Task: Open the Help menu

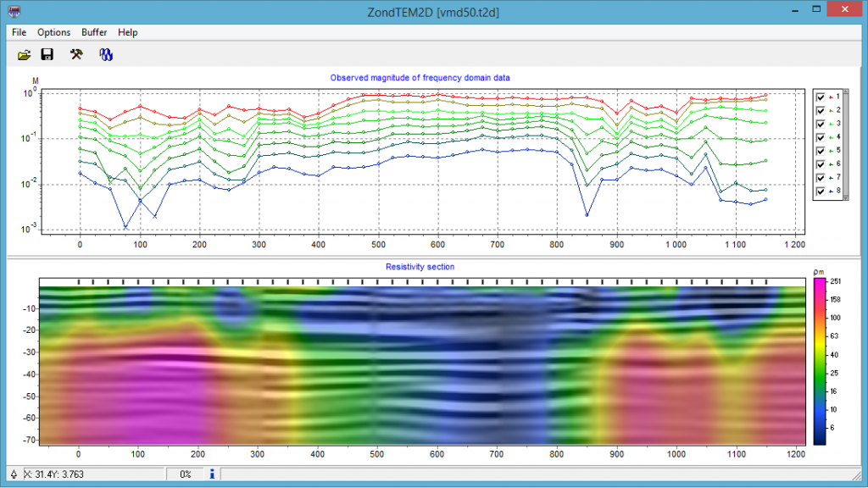Action: (x=128, y=32)
